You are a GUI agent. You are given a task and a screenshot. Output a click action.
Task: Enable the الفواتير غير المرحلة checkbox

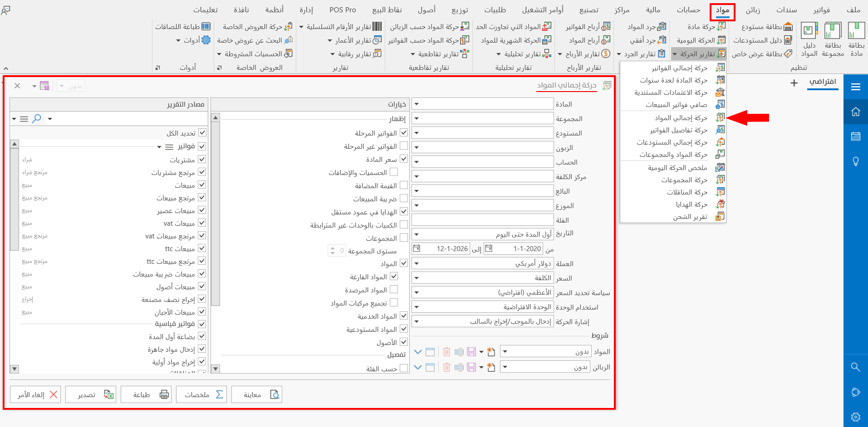(403, 146)
